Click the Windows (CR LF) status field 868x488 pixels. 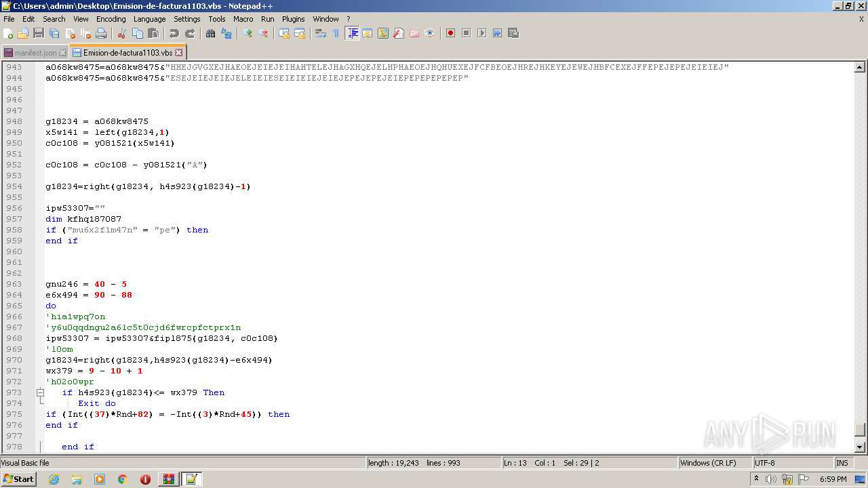pyautogui.click(x=715, y=463)
